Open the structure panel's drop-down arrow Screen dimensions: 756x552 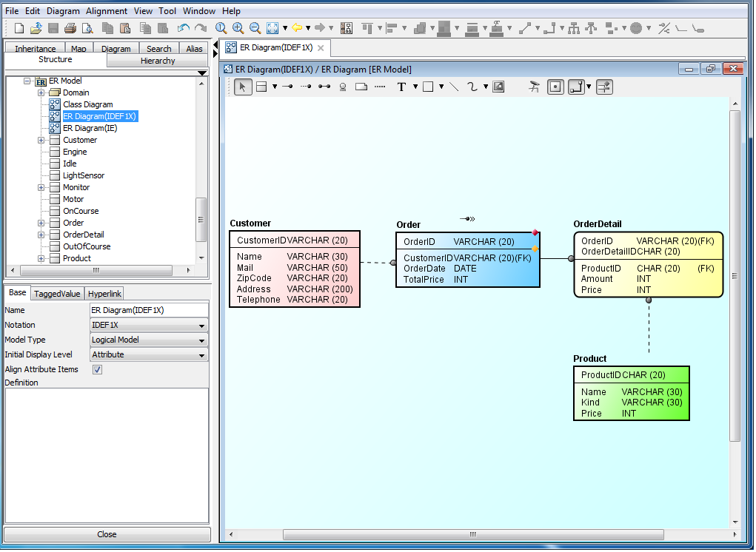(202, 73)
